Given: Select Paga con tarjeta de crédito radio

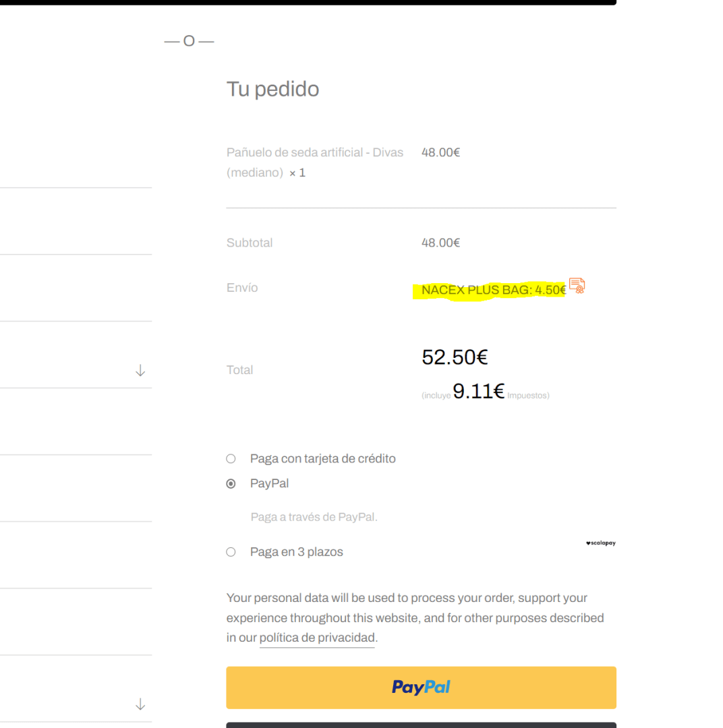Looking at the screenshot, I should 231,459.
